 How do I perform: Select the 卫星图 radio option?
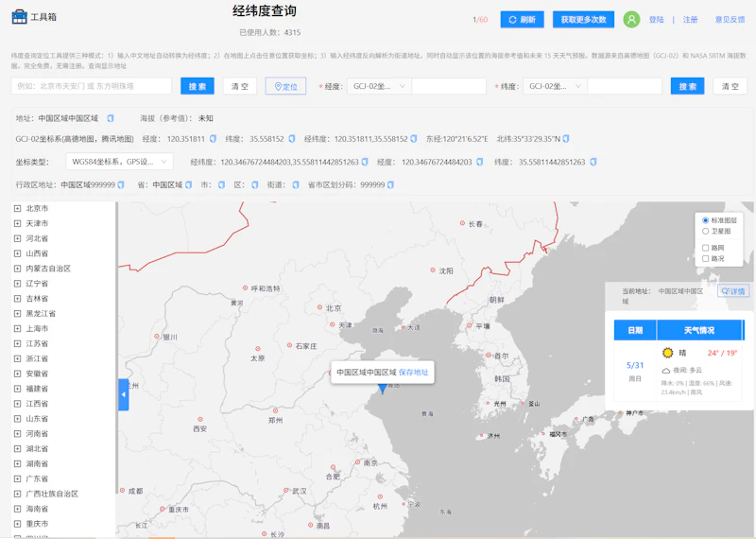pos(705,231)
